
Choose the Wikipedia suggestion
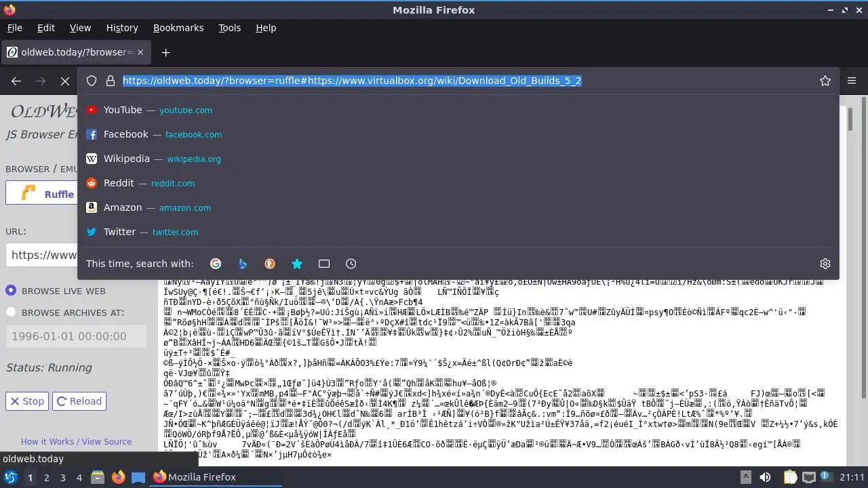click(x=458, y=159)
